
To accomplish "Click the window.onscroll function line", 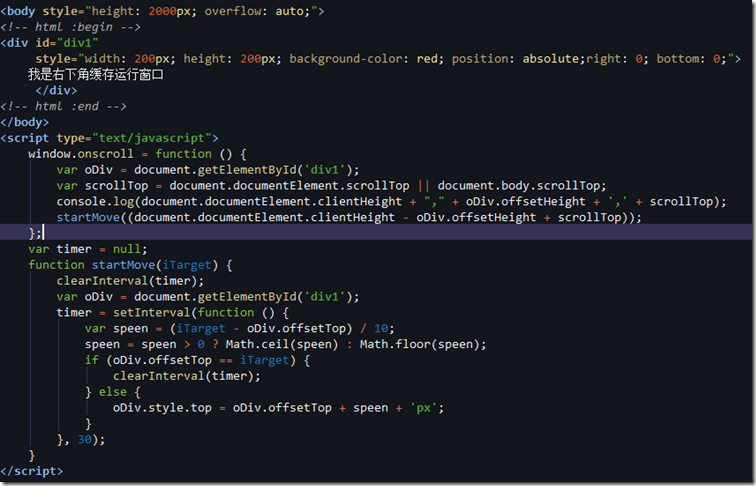I will coord(137,154).
